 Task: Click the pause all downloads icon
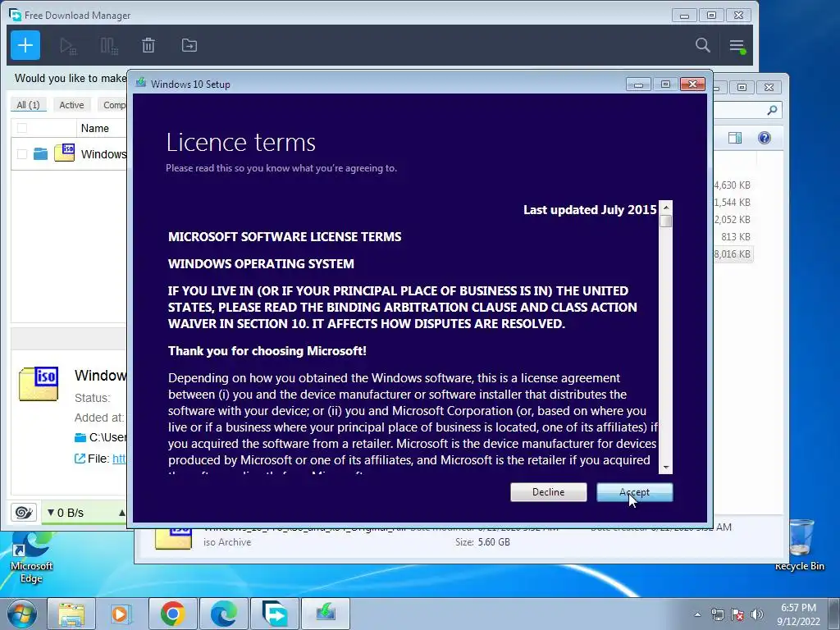point(109,46)
